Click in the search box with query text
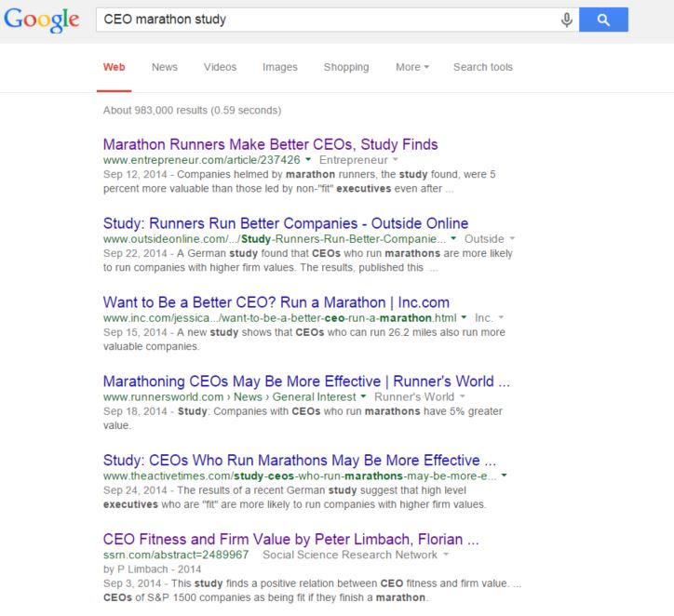674x616 pixels. (x=326, y=20)
